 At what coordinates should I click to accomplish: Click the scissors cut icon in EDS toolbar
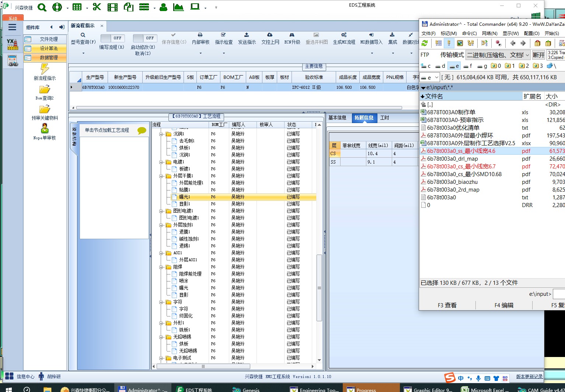(x=97, y=7)
